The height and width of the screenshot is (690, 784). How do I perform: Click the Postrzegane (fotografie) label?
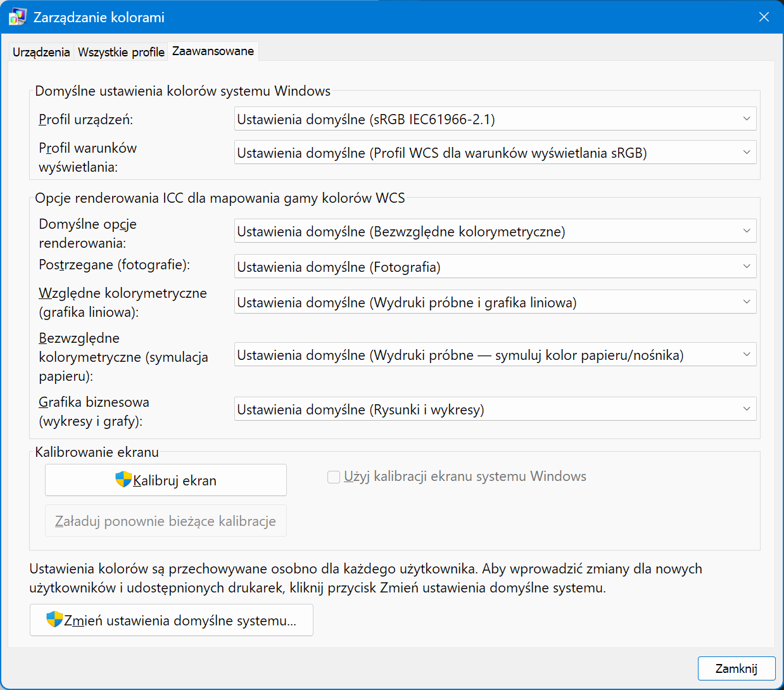click(x=115, y=265)
